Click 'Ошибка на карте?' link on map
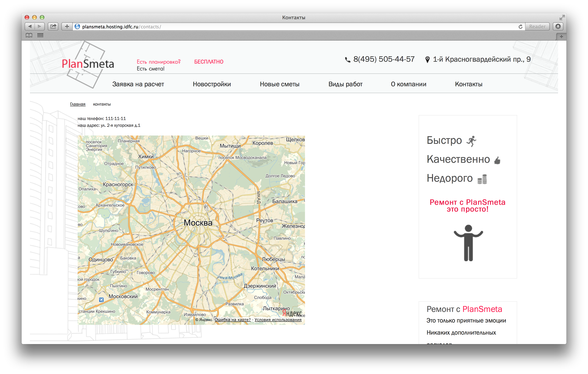This screenshot has width=588, height=374. (x=232, y=320)
